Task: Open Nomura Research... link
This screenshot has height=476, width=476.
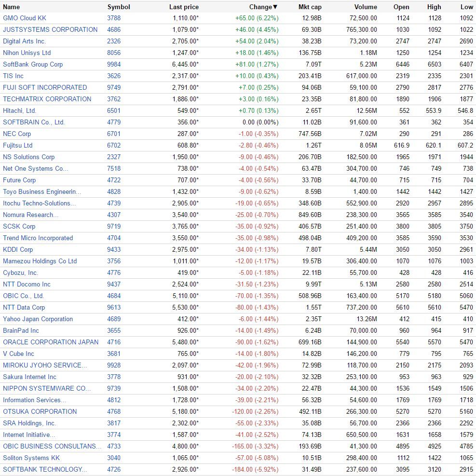Action: pos(31,215)
